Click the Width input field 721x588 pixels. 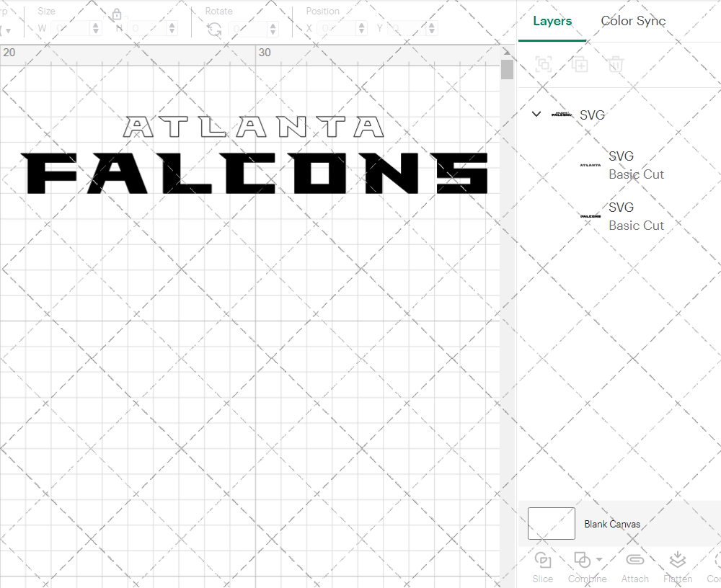[71, 29]
